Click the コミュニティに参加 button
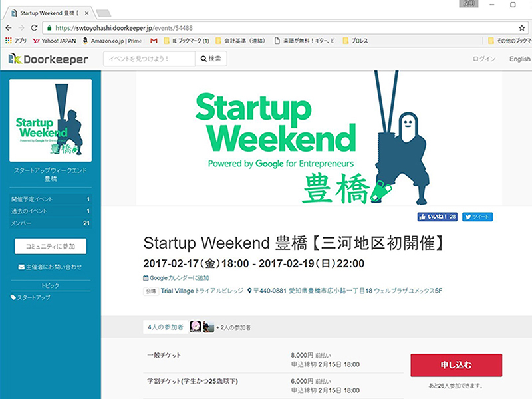This screenshot has width=532, height=399. click(x=51, y=247)
